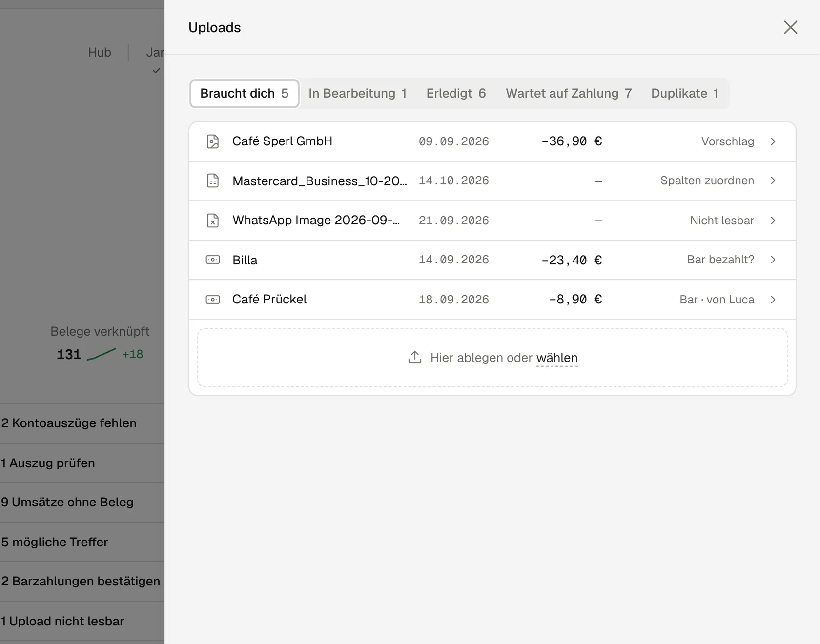
Task: Click the wählen link to pick a file
Action: coord(557,358)
